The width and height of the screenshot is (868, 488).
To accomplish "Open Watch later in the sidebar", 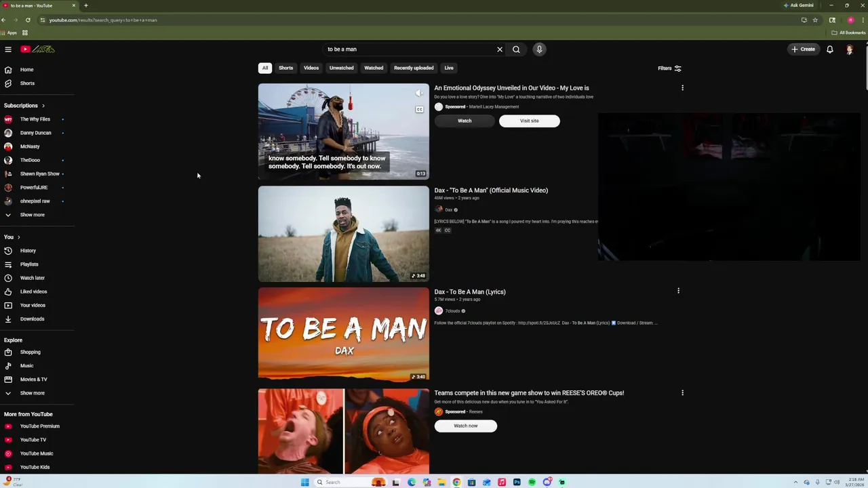I will [x=32, y=278].
